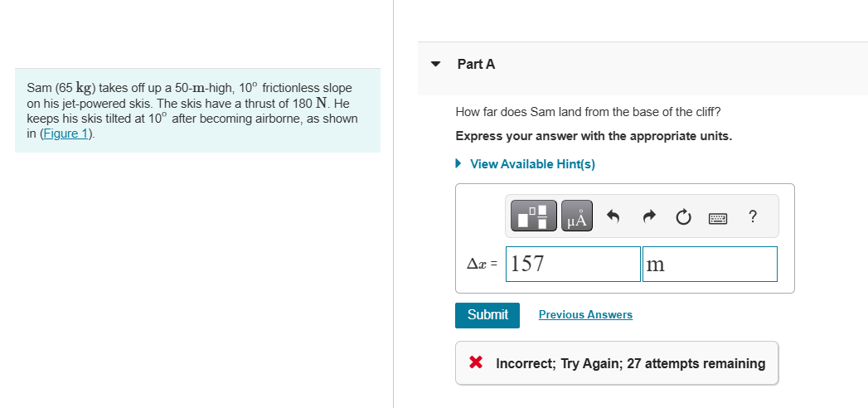The height and width of the screenshot is (408, 868).
Task: Reset the answer with circular arrow icon
Action: [x=683, y=217]
